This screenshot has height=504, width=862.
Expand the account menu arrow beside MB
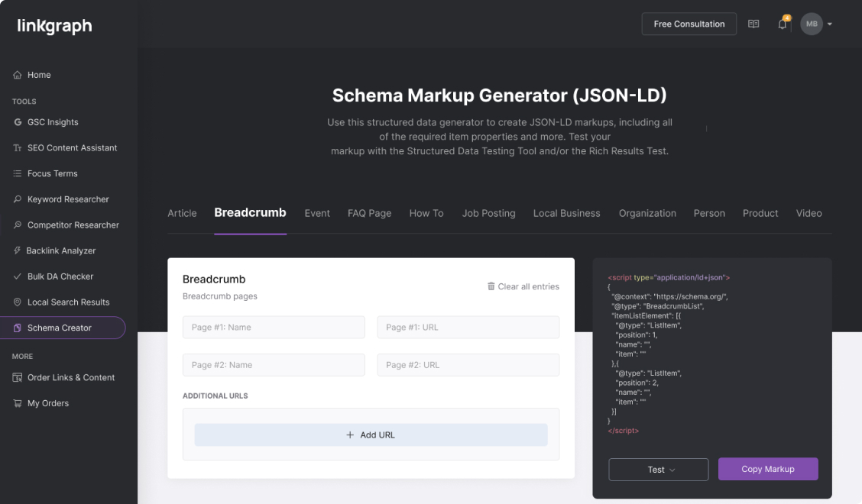click(830, 24)
